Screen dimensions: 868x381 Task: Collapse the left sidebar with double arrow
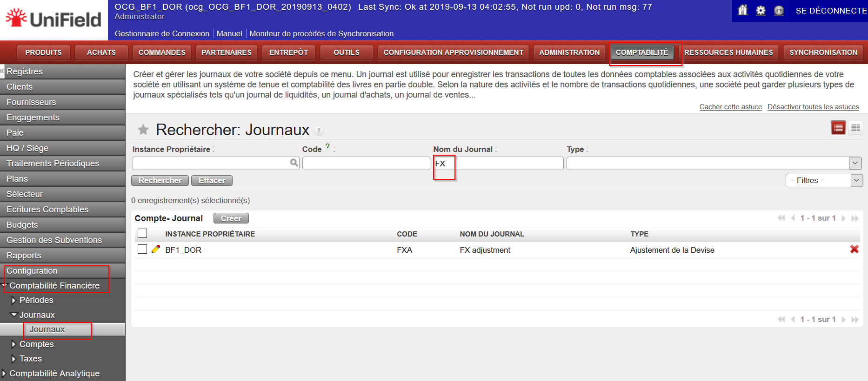pos(2,71)
